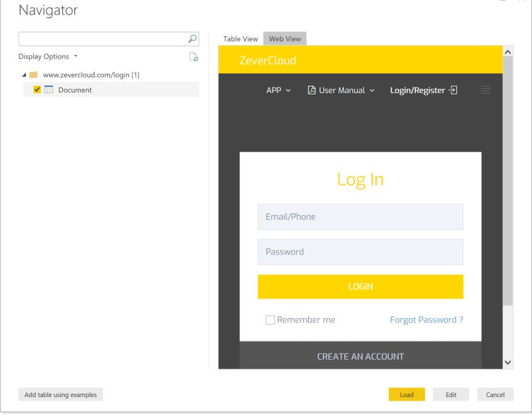Click the ZeverCloud logo text
This screenshot has height=417, width=532.
268,60
